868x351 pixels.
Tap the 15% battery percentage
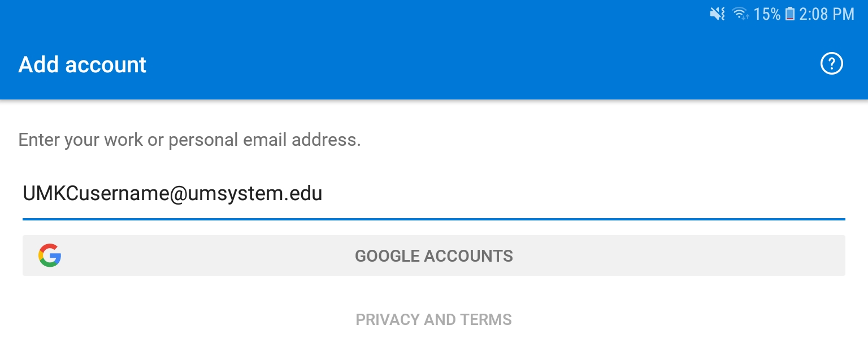tap(767, 14)
